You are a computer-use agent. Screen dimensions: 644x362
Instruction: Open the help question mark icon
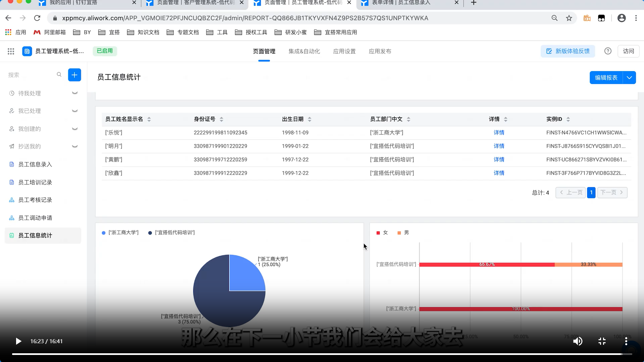pyautogui.click(x=608, y=51)
